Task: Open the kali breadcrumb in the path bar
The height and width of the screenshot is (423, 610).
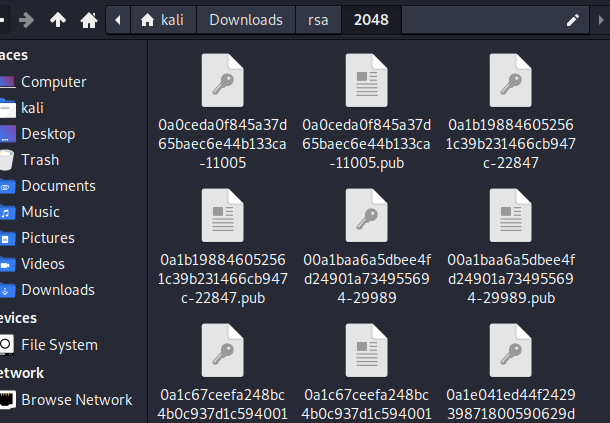Action: (x=163, y=20)
